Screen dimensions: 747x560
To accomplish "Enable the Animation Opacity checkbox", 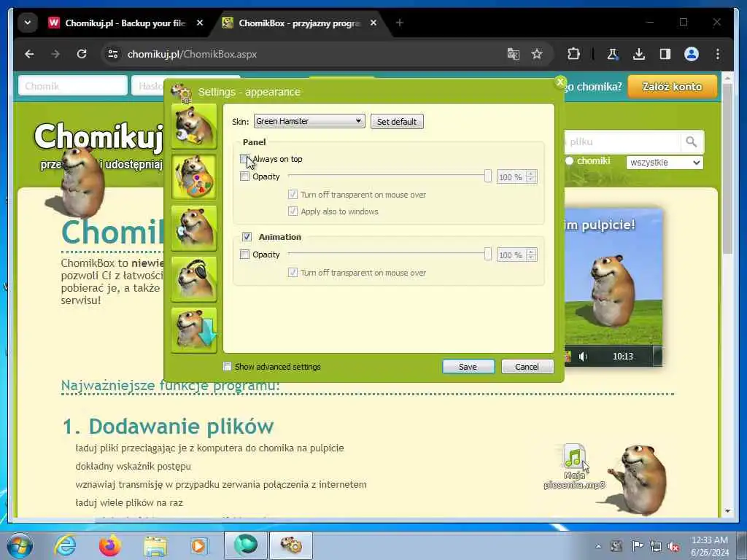I will [244, 254].
